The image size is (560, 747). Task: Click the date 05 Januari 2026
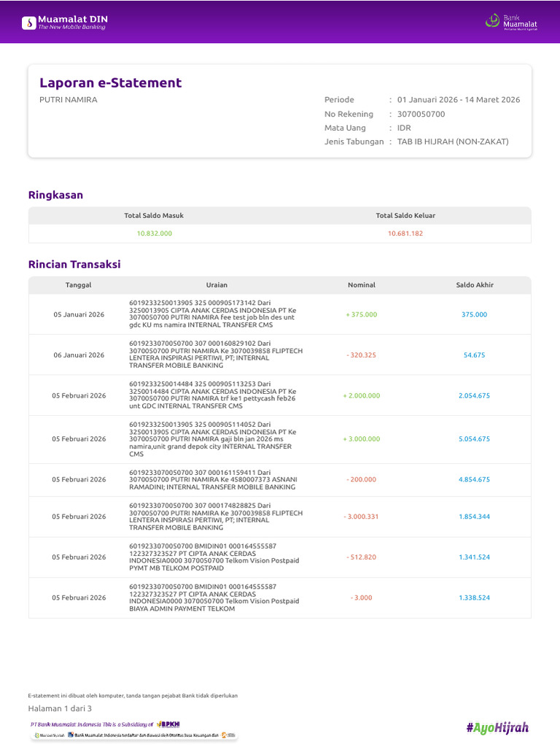79,314
